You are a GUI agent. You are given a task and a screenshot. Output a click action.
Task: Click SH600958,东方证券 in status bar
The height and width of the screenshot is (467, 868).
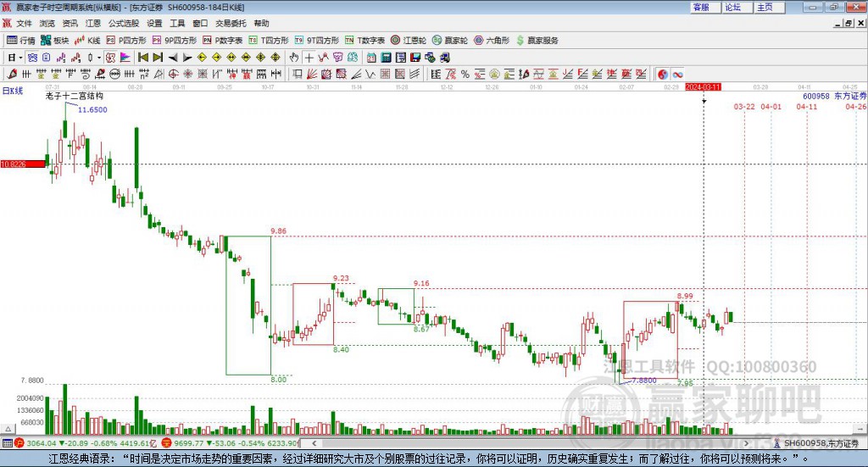(821, 443)
